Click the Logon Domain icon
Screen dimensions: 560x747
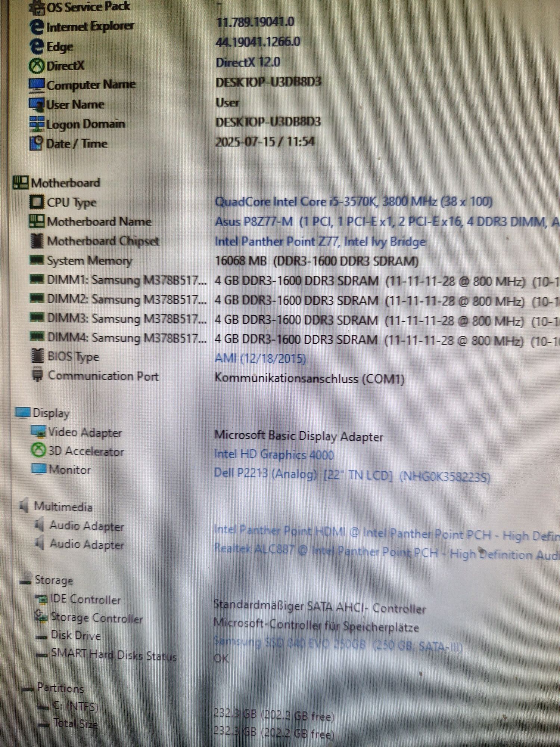point(37,124)
